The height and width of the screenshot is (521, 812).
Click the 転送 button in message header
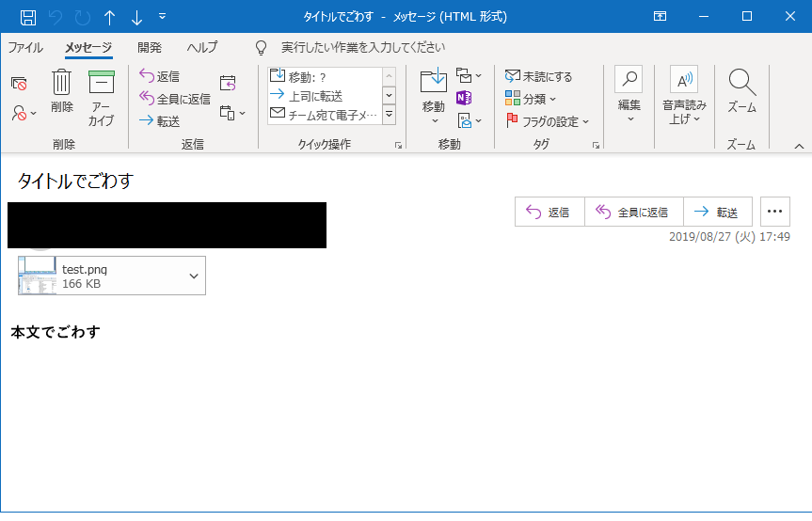(718, 212)
